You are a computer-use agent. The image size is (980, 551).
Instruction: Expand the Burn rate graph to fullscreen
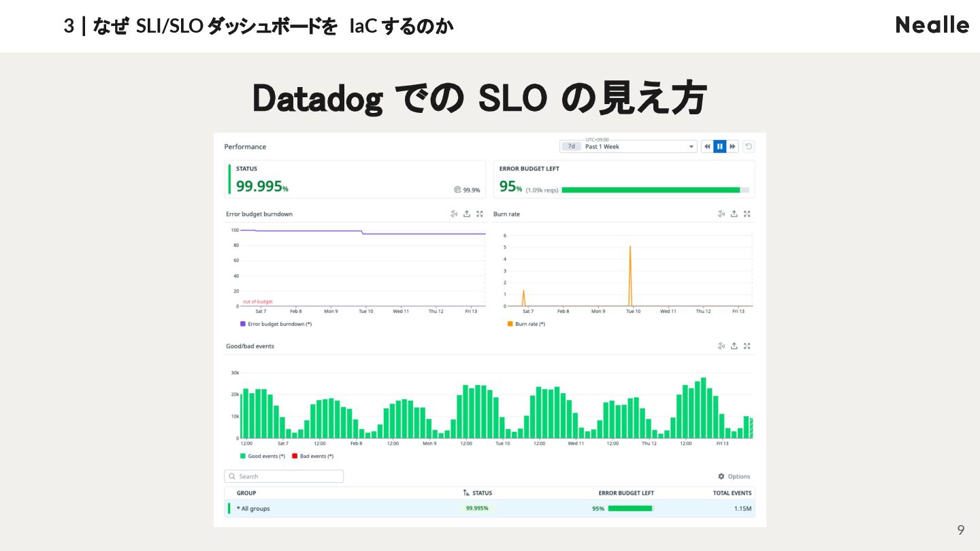pyautogui.click(x=747, y=214)
